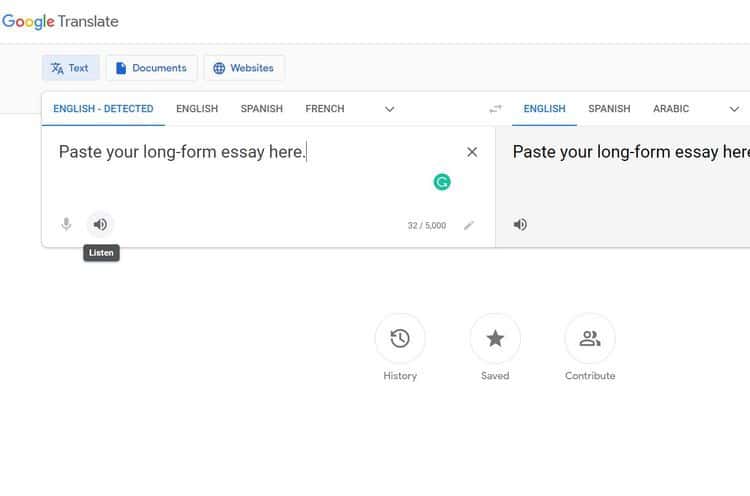Switch to Documents translation mode

pyautogui.click(x=151, y=68)
